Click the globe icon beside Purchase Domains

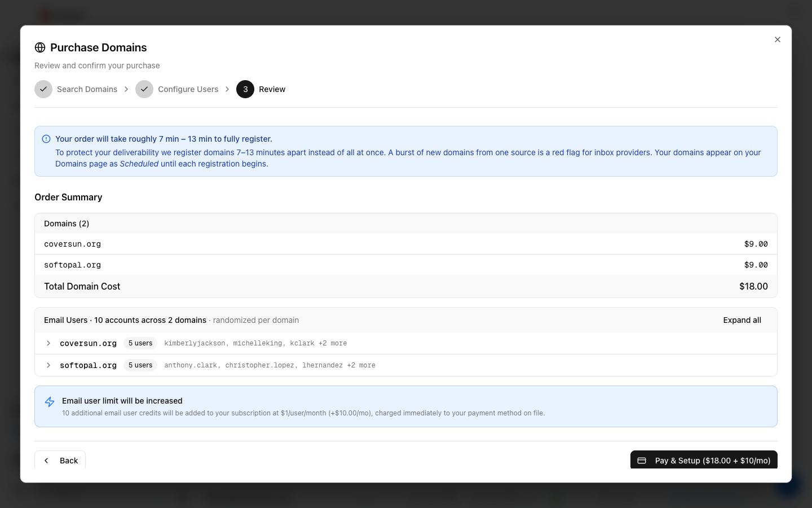click(x=40, y=47)
